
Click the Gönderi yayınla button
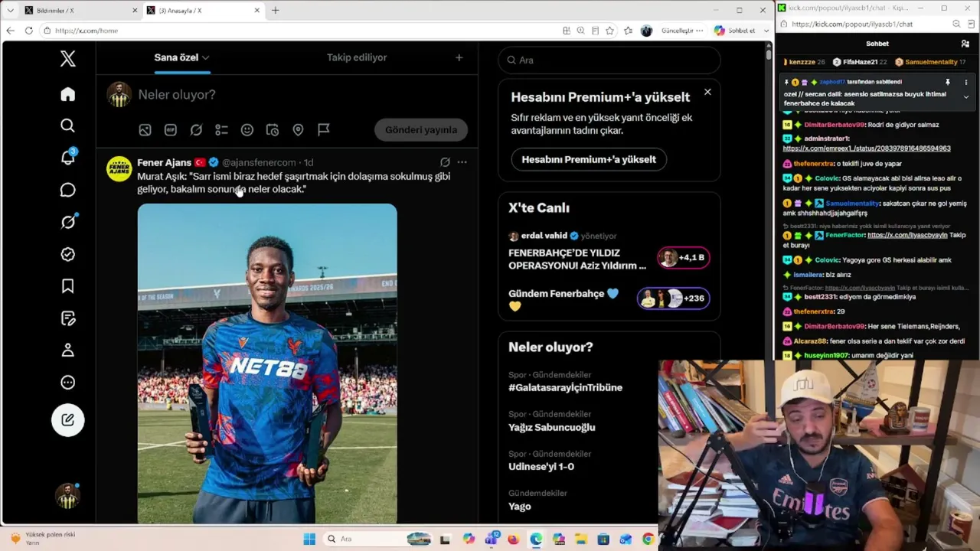click(421, 130)
